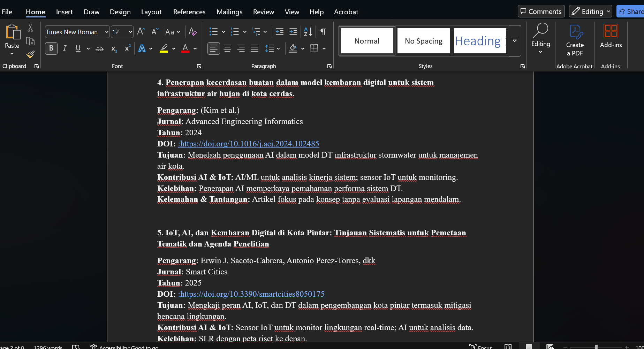Viewport: 644px width, 349px height.
Task: Switch to Acrobat tab
Action: pyautogui.click(x=346, y=12)
